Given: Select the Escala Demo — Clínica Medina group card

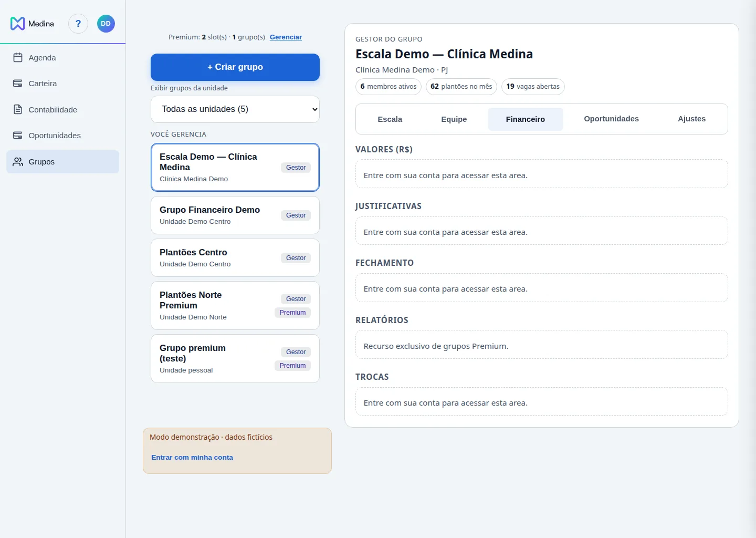Looking at the screenshot, I should point(235,167).
